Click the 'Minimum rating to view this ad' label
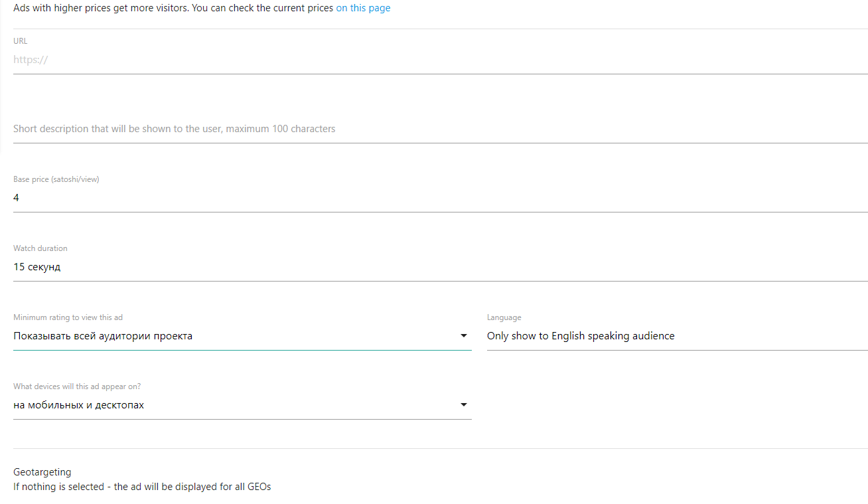 (68, 317)
